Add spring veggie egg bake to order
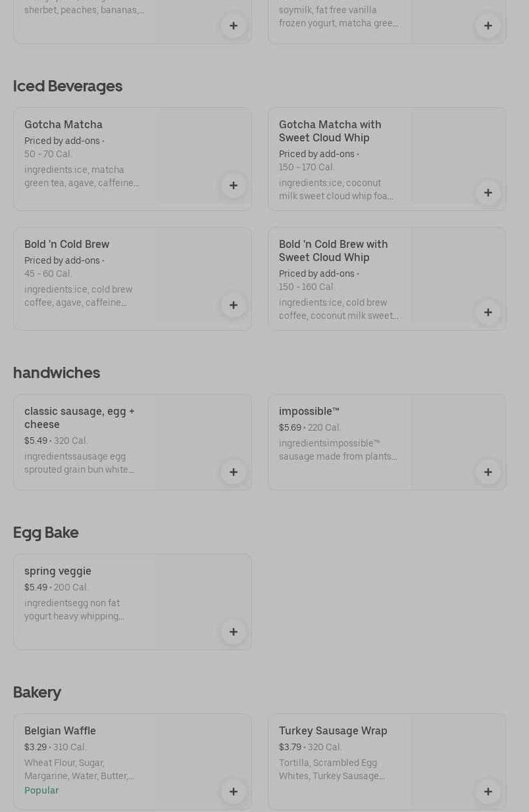The width and height of the screenshot is (529, 812). pos(234,632)
